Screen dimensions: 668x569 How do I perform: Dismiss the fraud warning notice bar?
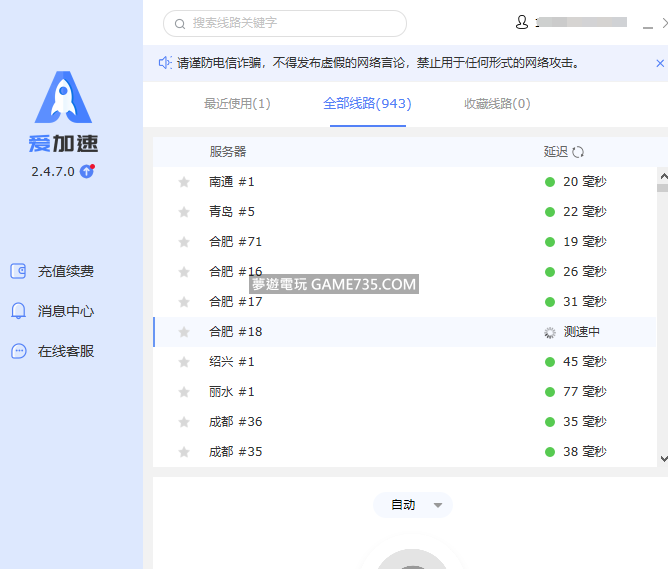pos(659,63)
